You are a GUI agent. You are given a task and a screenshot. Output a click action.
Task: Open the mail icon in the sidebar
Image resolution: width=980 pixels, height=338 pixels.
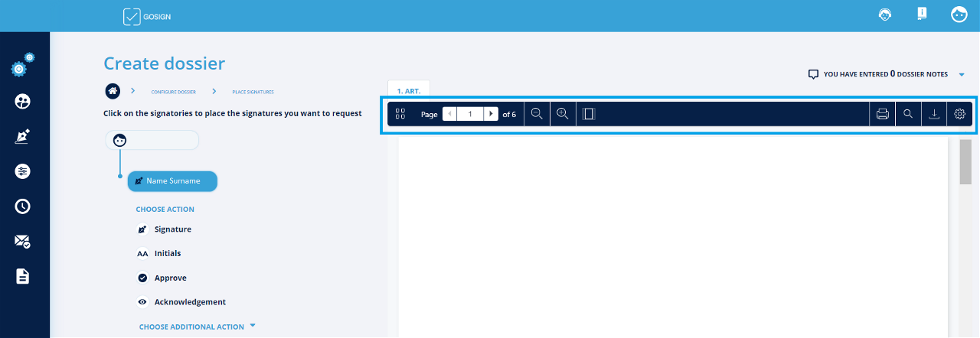coord(23,241)
